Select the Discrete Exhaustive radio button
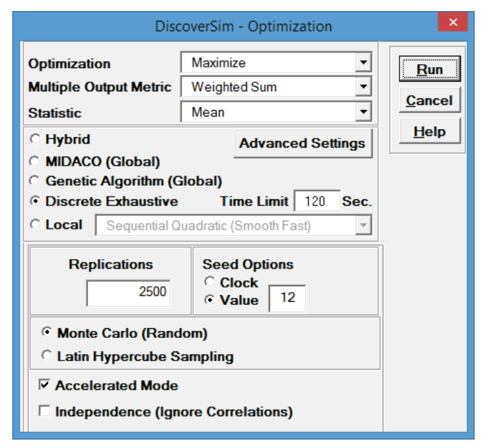This screenshot has height=448, width=485. [x=35, y=201]
